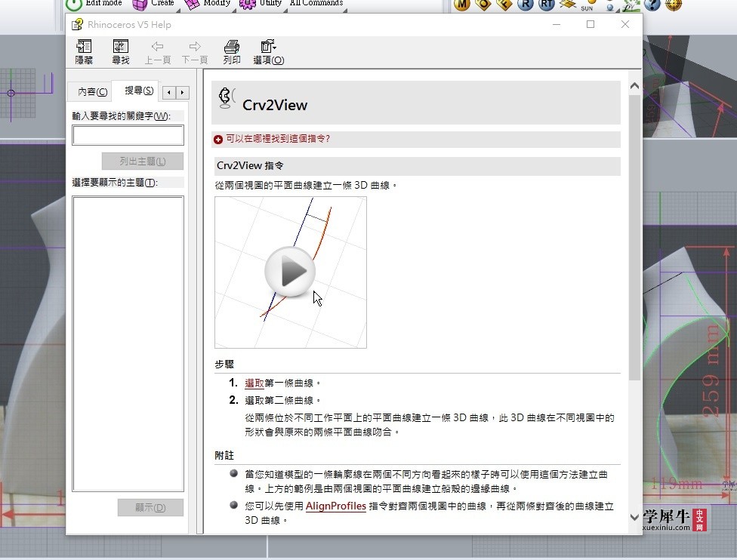The height and width of the screenshot is (560, 737).
Task: Click the orange crosshair target icon
Action: click(x=674, y=5)
